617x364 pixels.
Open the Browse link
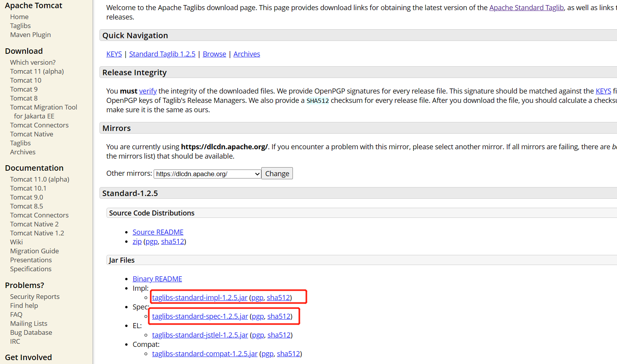[215, 54]
